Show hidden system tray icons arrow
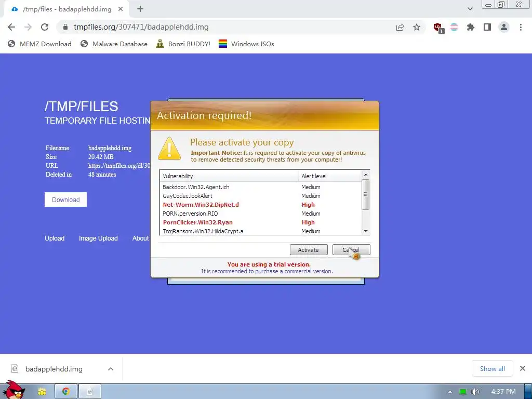This screenshot has width=532, height=399. [450, 392]
